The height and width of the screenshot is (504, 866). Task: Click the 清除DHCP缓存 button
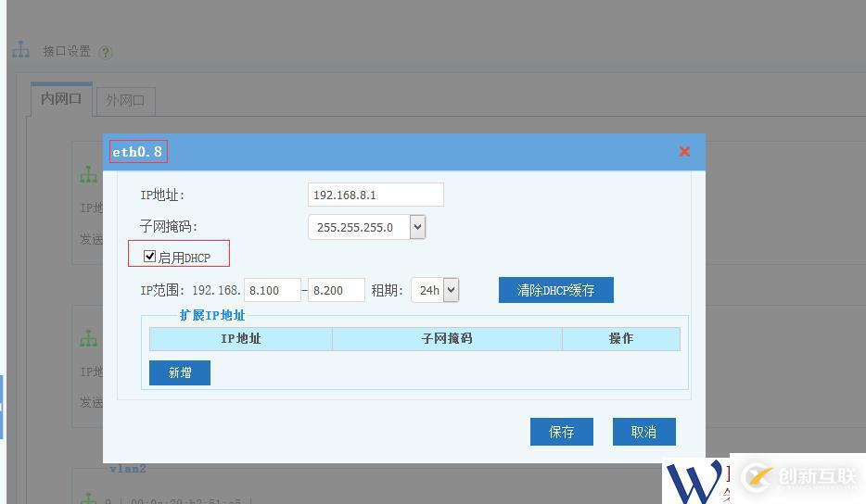click(x=555, y=290)
